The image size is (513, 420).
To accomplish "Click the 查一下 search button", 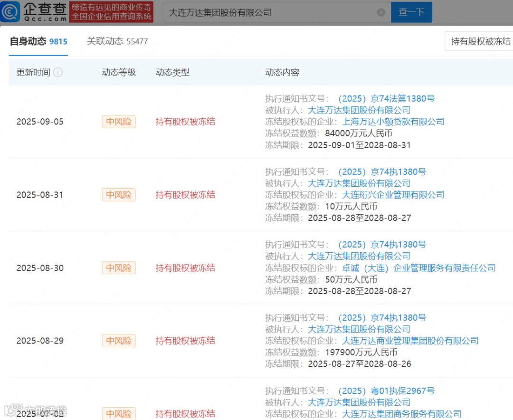I will coord(411,12).
